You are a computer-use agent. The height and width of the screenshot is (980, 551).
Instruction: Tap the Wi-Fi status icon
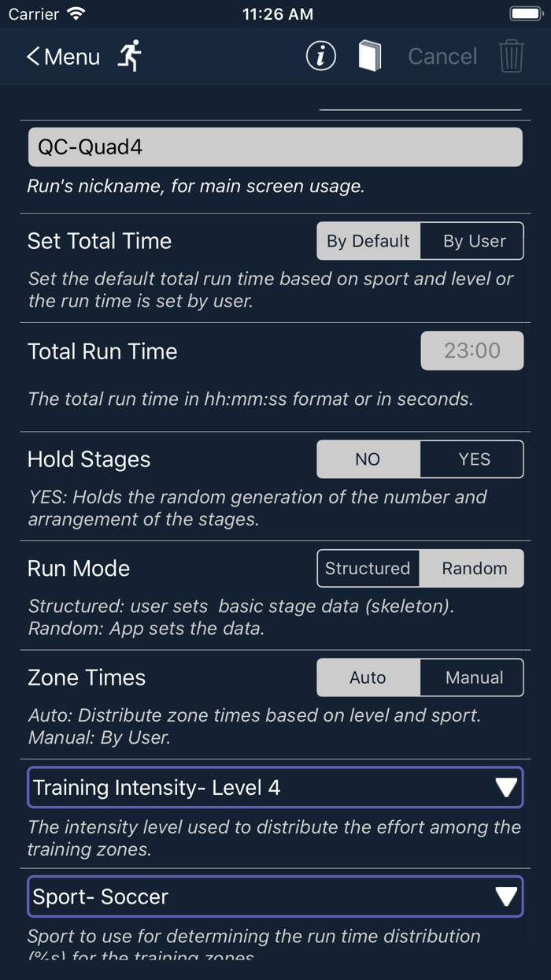74,13
